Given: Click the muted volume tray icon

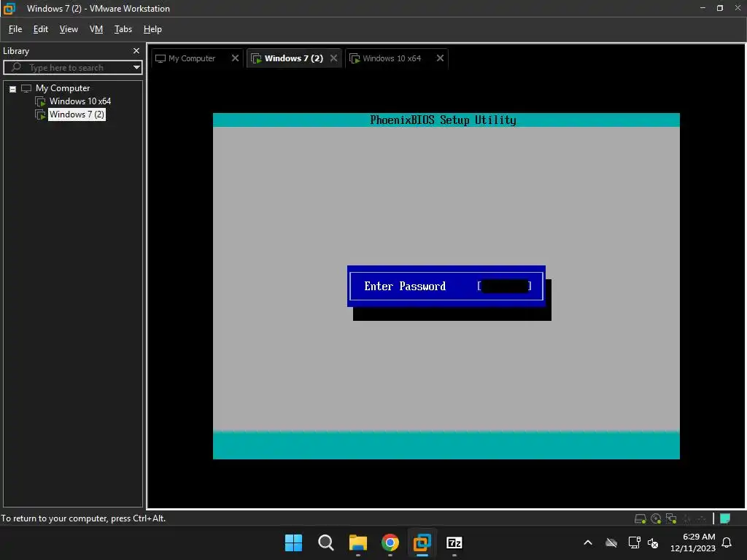Looking at the screenshot, I should (653, 542).
